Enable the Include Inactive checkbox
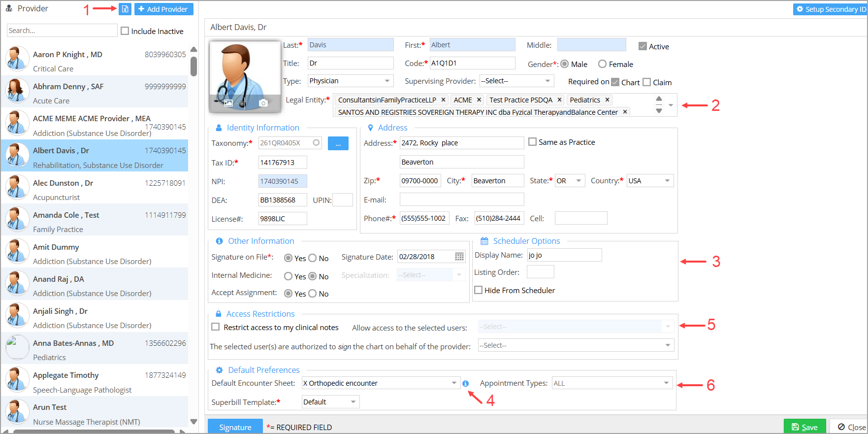 (125, 31)
